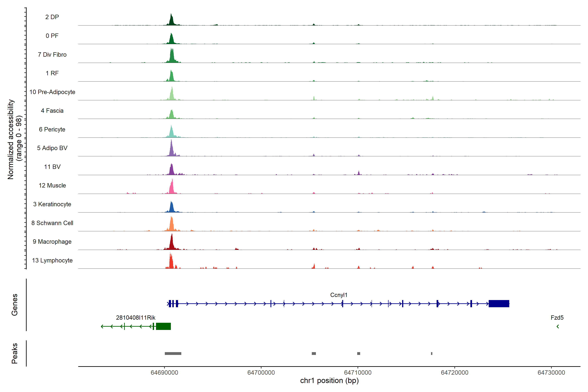588x392 pixels.
Task: Click the Peaks panel label
Action: click(15, 353)
